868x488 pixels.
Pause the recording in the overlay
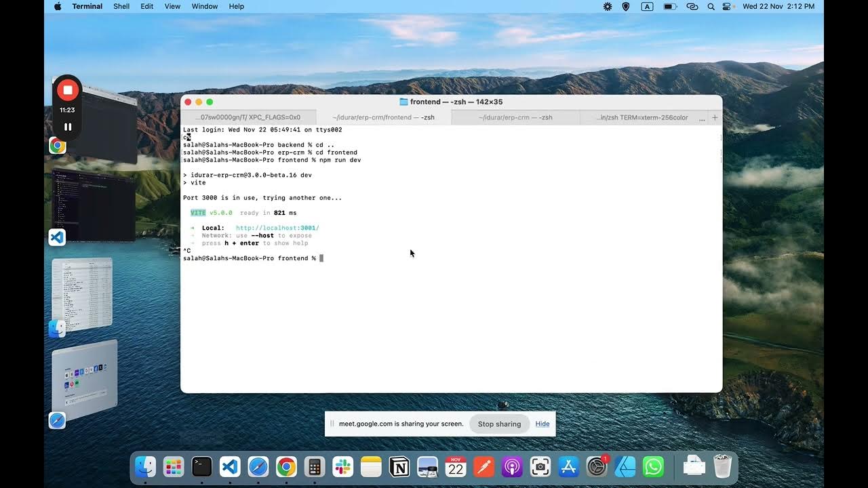tap(68, 127)
